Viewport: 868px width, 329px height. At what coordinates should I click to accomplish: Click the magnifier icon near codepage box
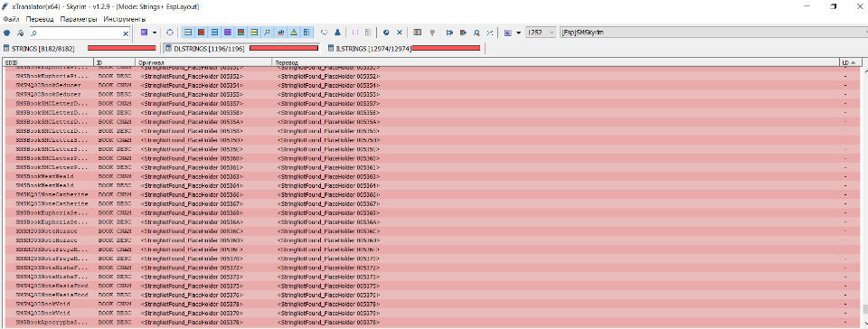tap(477, 33)
